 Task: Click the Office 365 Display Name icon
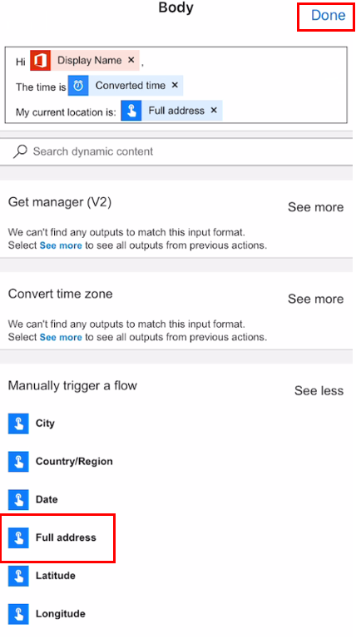pos(40,61)
